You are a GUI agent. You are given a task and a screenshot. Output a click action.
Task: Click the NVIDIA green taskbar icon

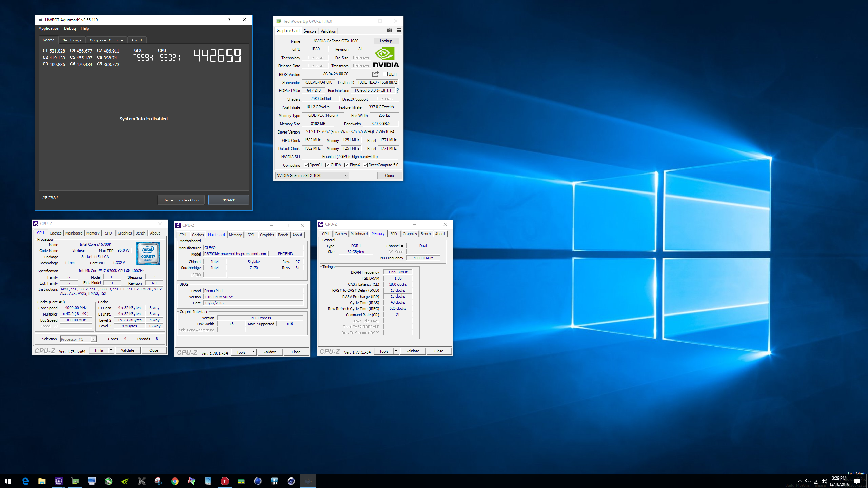click(x=125, y=481)
